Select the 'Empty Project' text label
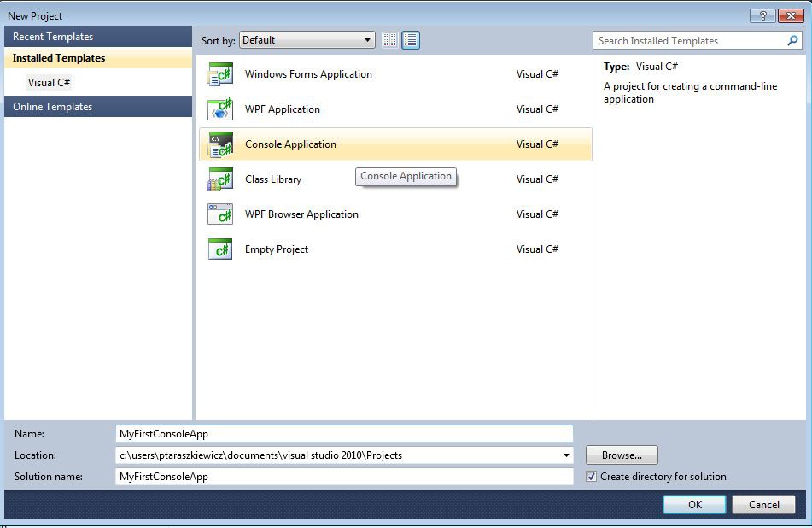 (x=277, y=249)
